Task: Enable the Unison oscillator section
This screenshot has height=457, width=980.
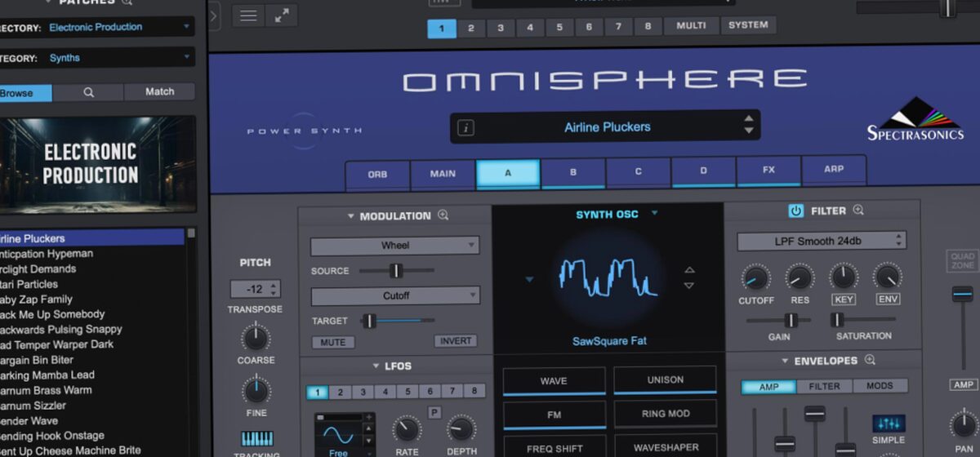Action: point(666,379)
